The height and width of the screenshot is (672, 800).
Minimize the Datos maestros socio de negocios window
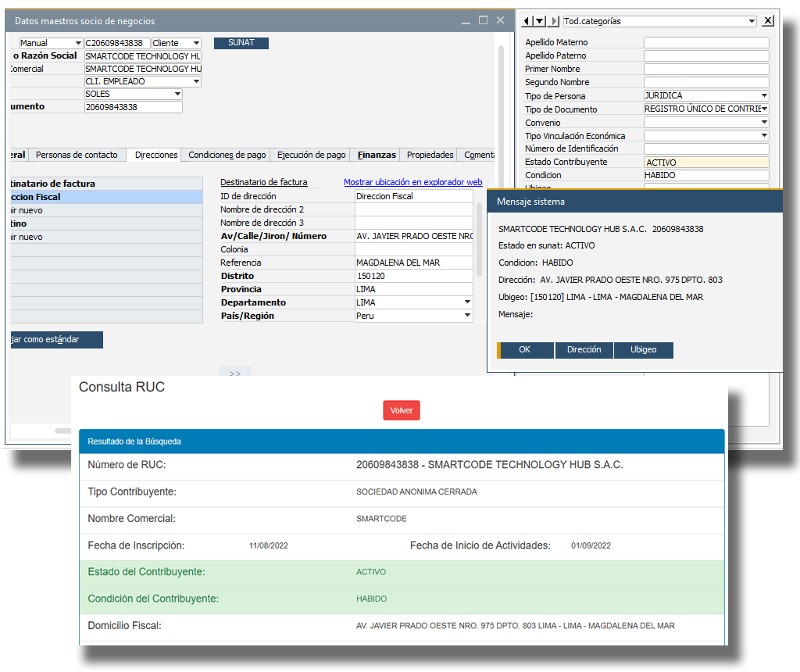pos(466,20)
